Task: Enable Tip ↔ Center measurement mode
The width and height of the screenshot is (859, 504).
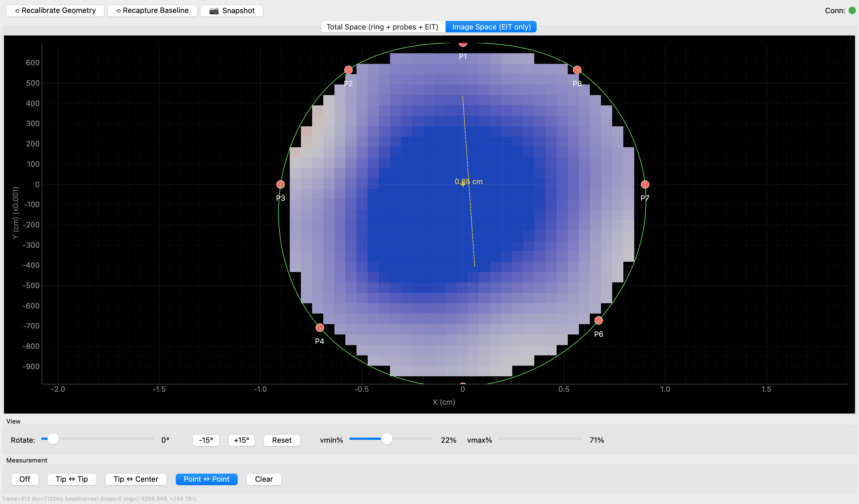Action: tap(136, 479)
